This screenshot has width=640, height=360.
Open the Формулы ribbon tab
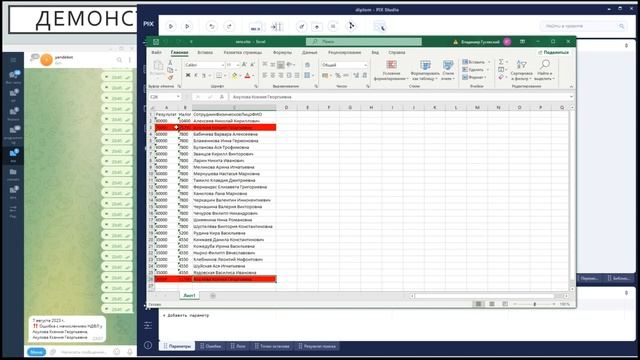282,53
